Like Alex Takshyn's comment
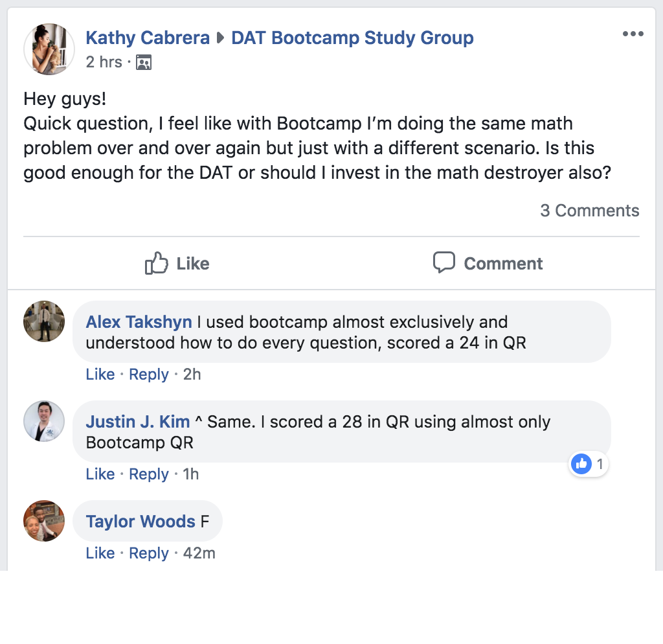The height and width of the screenshot is (644, 663). pos(100,374)
